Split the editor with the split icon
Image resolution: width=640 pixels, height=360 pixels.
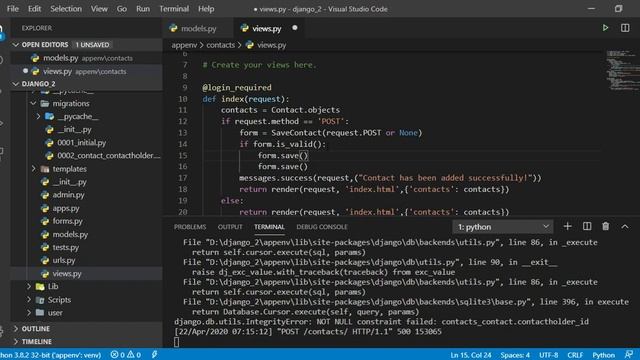pyautogui.click(x=625, y=28)
